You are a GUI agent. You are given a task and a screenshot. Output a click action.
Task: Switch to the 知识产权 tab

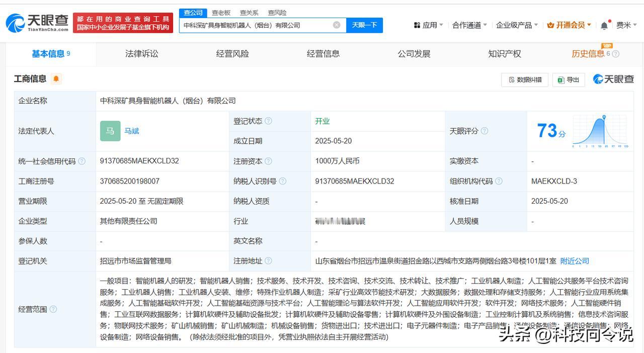click(x=505, y=54)
